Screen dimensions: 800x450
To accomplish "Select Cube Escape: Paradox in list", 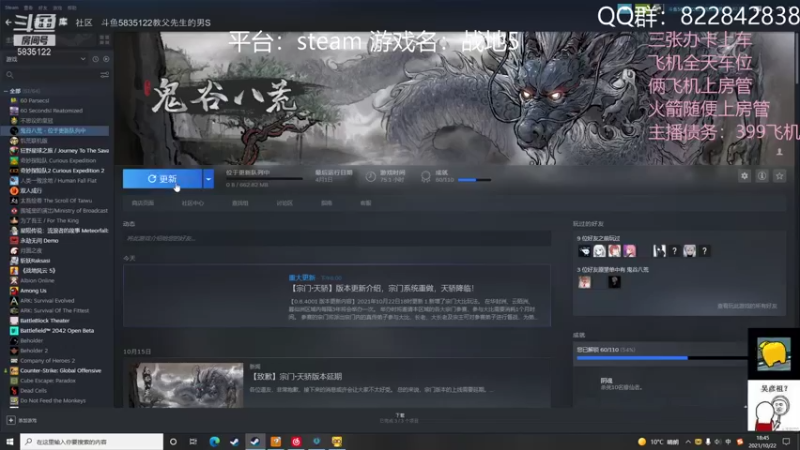I will tap(47, 381).
